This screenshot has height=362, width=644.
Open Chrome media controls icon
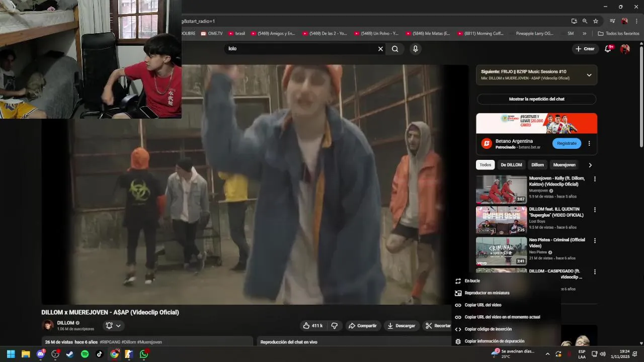612,21
